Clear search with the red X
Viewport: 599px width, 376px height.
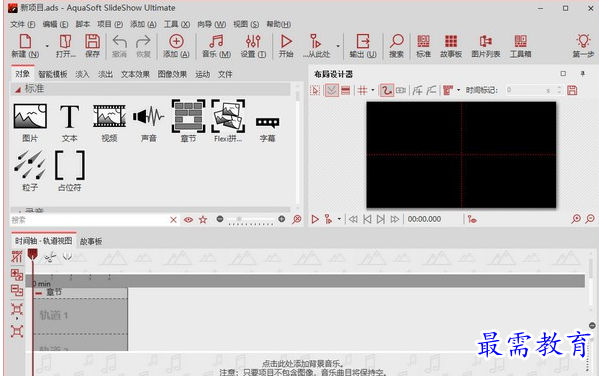pyautogui.click(x=173, y=220)
